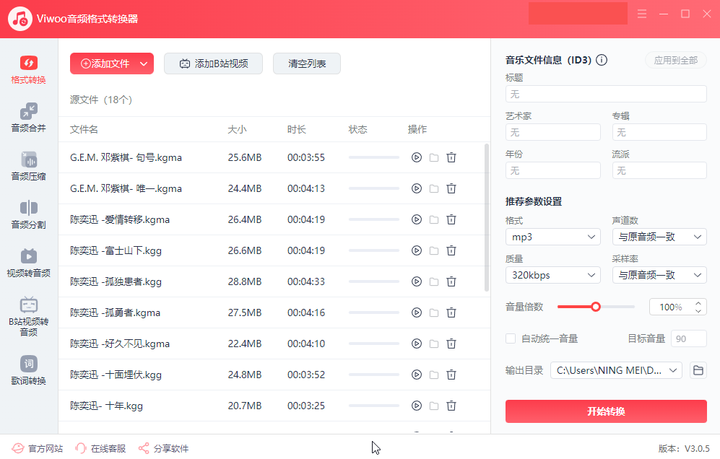Image resolution: width=720 pixels, height=459 pixels.
Task: Open folder for 句号.kgma
Action: 434,157
